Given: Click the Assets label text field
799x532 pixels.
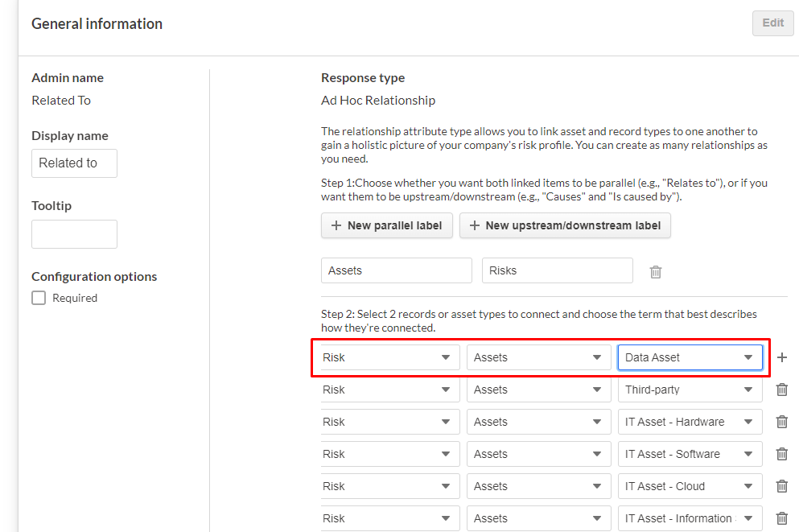Looking at the screenshot, I should 397,270.
